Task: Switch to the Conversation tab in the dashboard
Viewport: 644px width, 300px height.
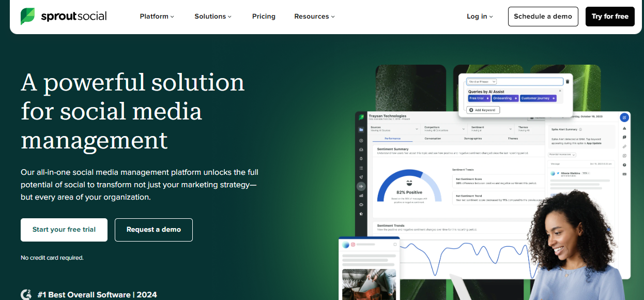Action: click(433, 139)
